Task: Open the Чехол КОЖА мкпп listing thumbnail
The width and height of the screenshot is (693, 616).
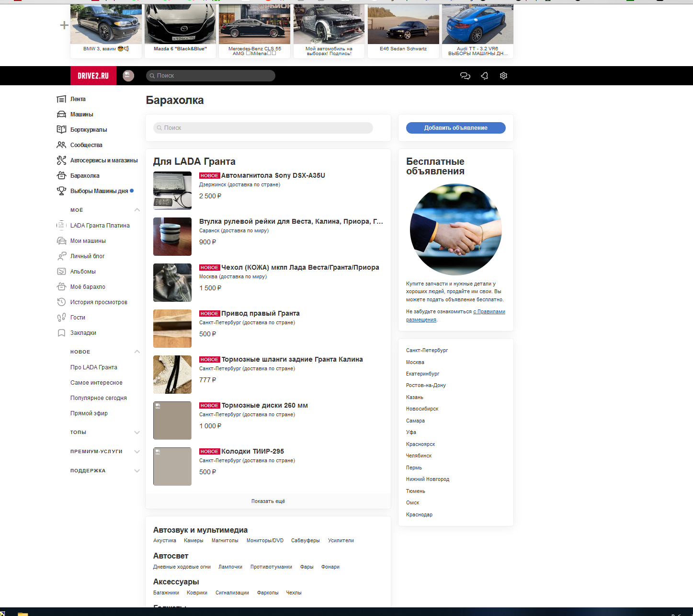Action: [172, 283]
